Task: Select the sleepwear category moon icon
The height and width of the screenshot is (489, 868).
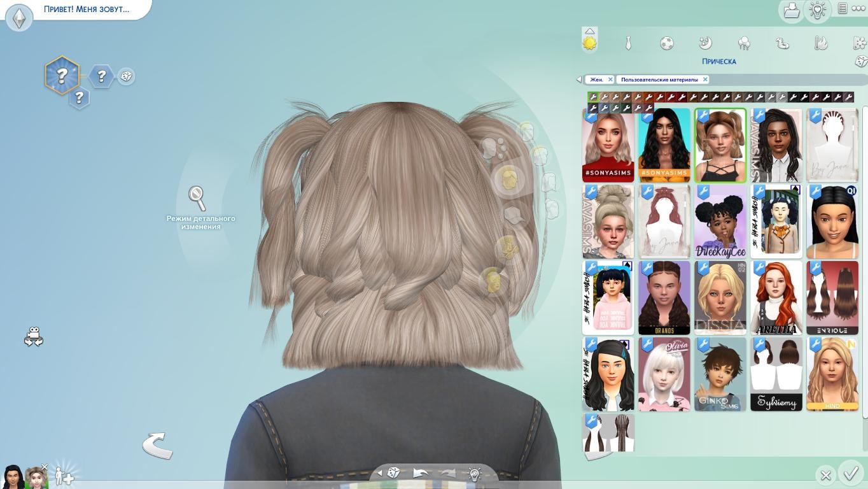Action: click(705, 43)
